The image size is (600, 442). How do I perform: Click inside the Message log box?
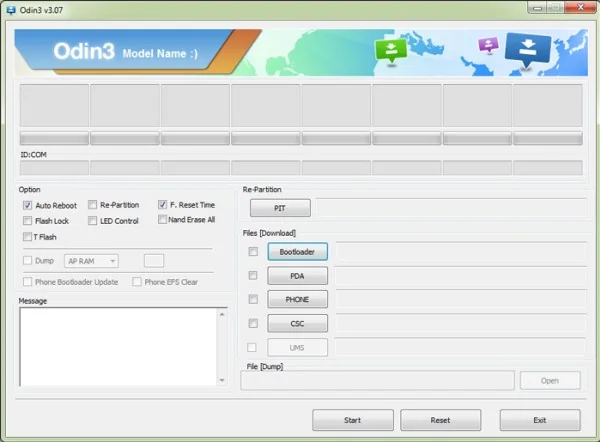pyautogui.click(x=119, y=347)
